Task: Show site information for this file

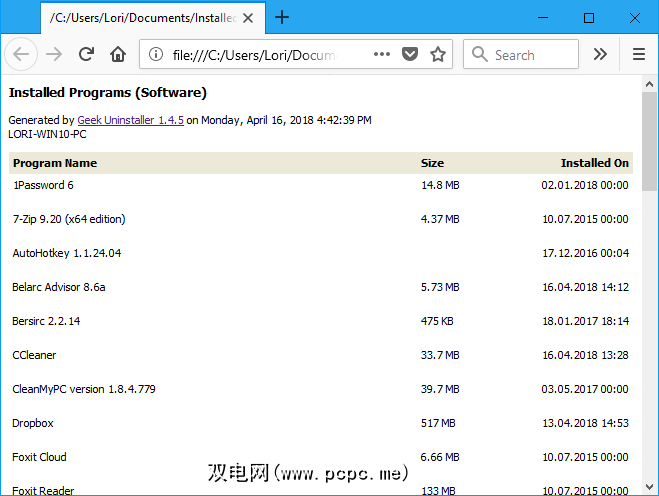Action: (155, 54)
